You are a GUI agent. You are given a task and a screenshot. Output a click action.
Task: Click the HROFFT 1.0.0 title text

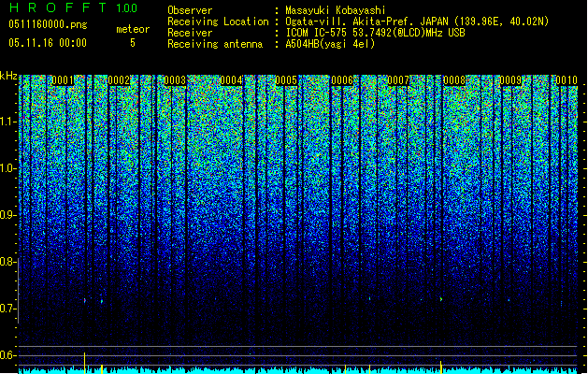74,7
